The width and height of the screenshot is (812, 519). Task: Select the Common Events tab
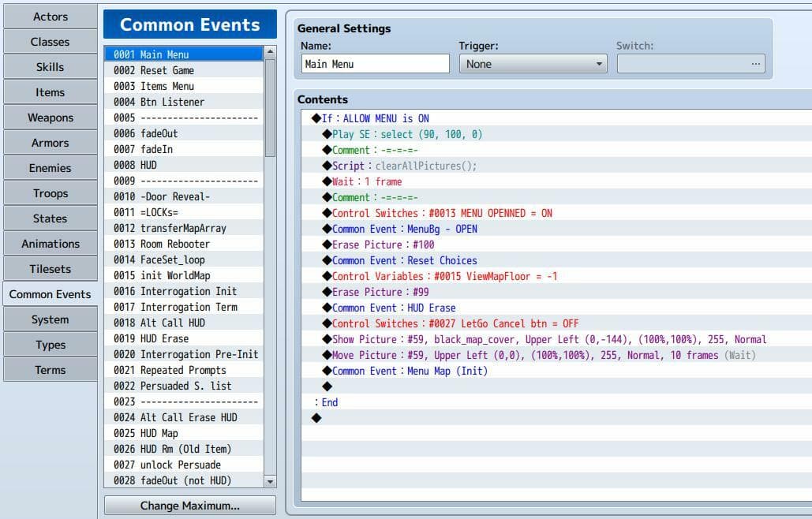(x=51, y=294)
